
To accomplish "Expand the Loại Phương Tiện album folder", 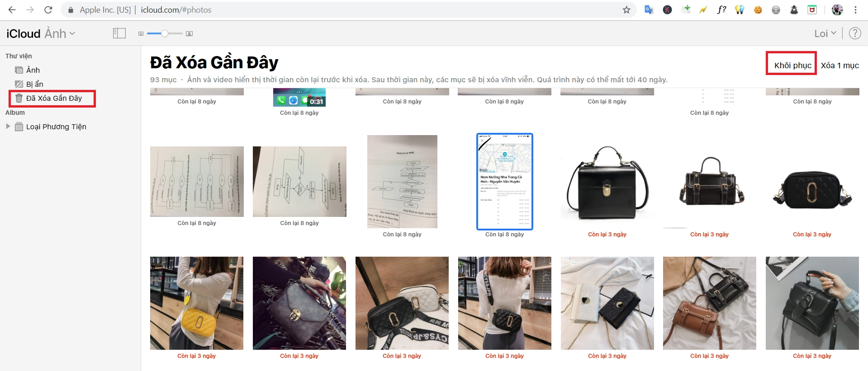I will tap(8, 127).
